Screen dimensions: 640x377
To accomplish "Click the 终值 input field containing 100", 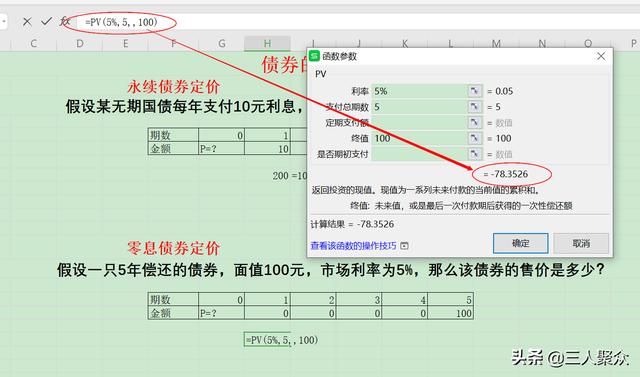I will click(419, 138).
